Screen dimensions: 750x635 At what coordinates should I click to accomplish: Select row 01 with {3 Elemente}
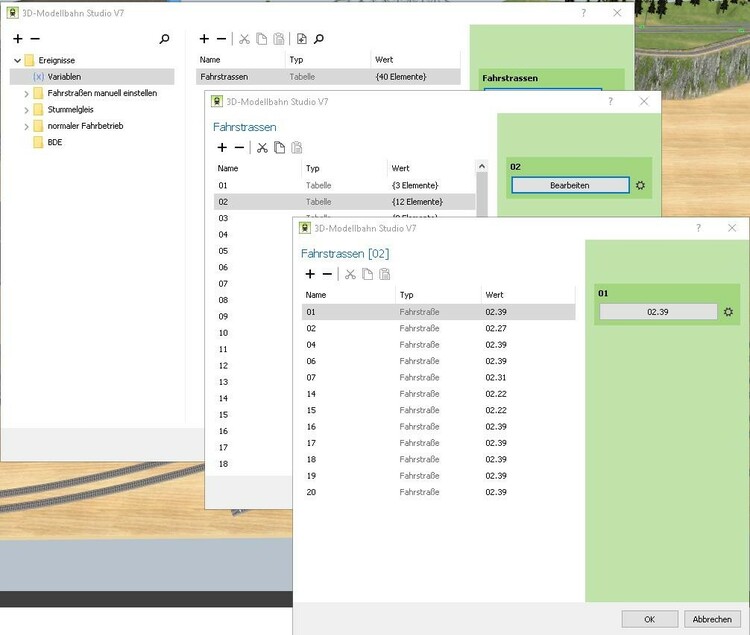pyautogui.click(x=344, y=185)
